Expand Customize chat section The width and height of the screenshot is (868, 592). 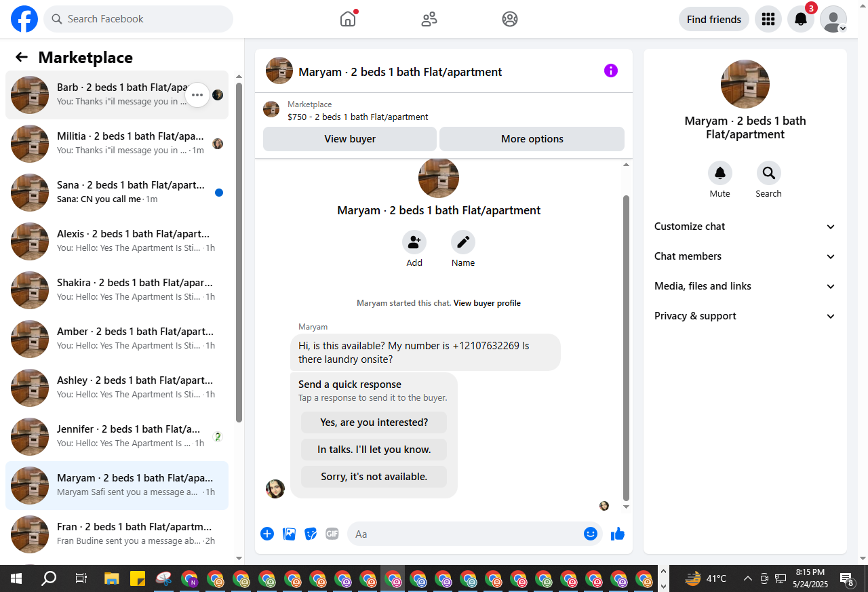click(745, 226)
